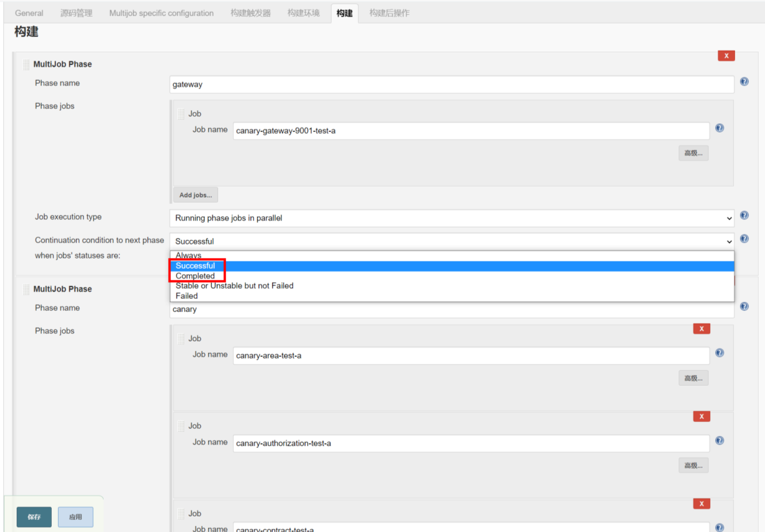Remove the canary-contract-test-a job

pyautogui.click(x=701, y=503)
